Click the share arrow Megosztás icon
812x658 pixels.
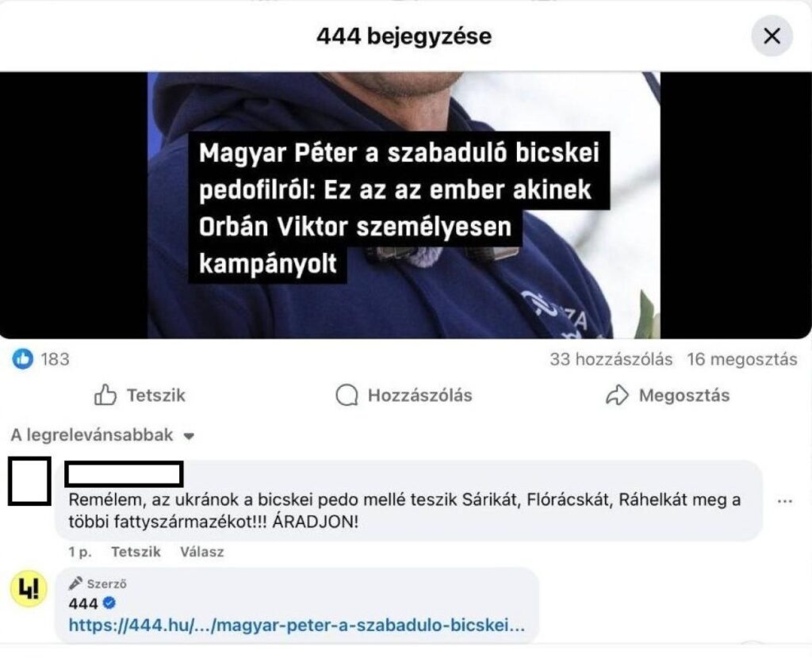tap(617, 396)
